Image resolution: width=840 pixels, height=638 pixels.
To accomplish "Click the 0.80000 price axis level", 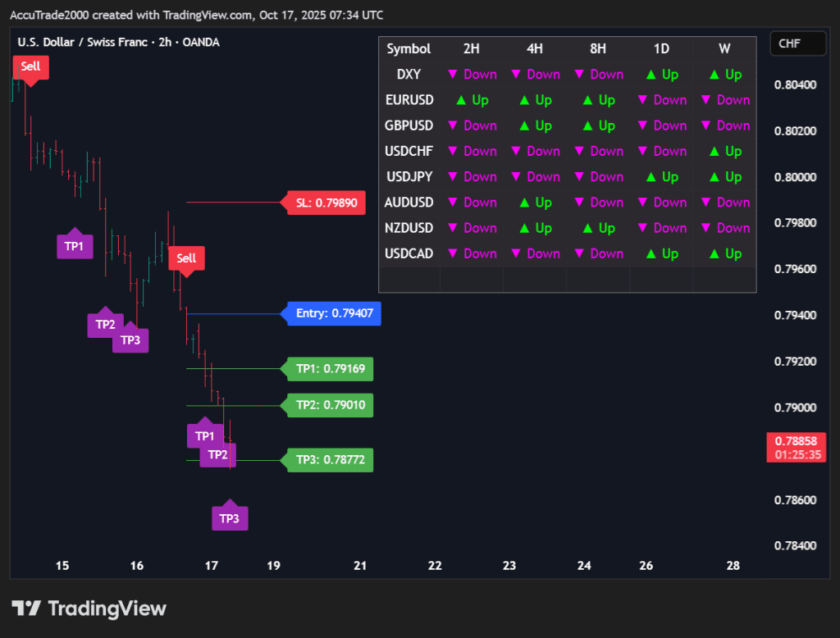I will click(x=794, y=177).
